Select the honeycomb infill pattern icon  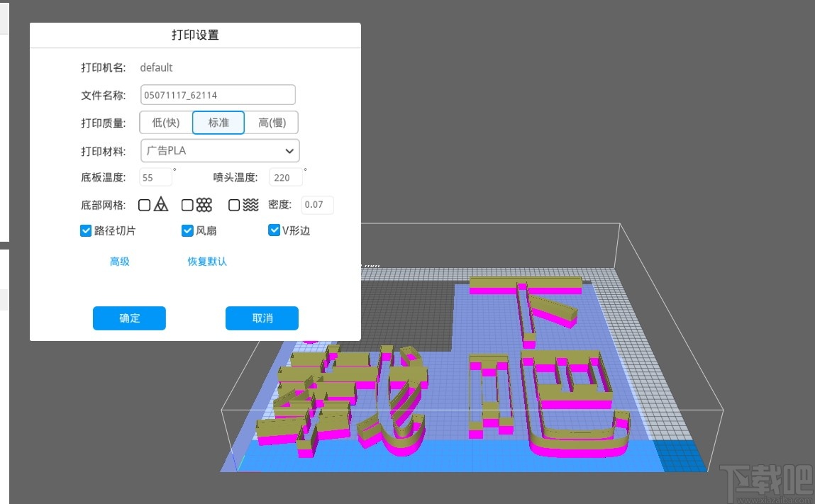click(204, 204)
